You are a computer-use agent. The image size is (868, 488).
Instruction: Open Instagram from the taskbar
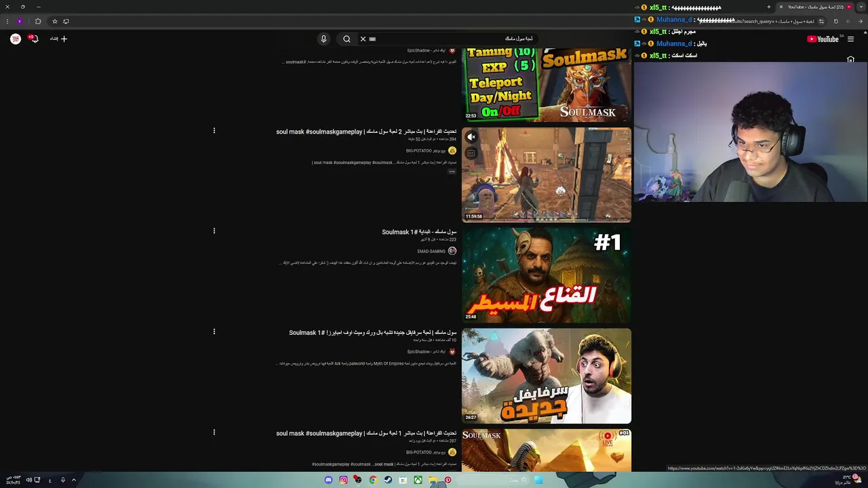tap(343, 480)
